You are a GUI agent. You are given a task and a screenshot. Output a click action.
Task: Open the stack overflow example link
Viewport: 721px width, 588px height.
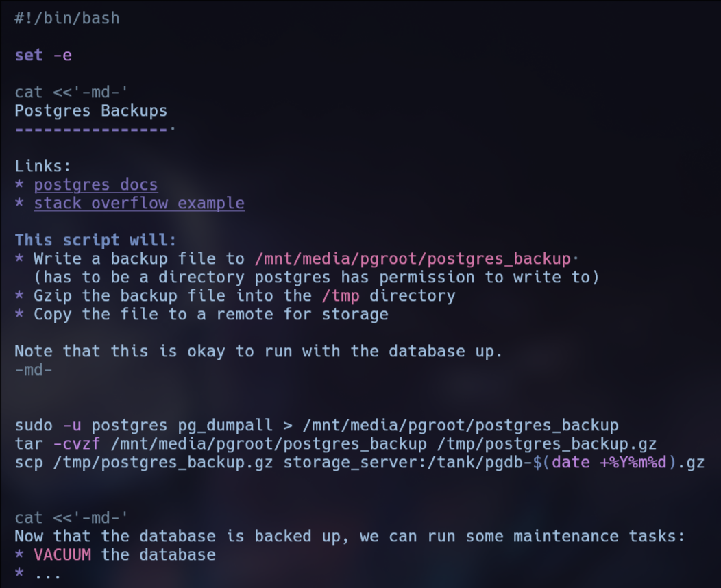pyautogui.click(x=138, y=204)
